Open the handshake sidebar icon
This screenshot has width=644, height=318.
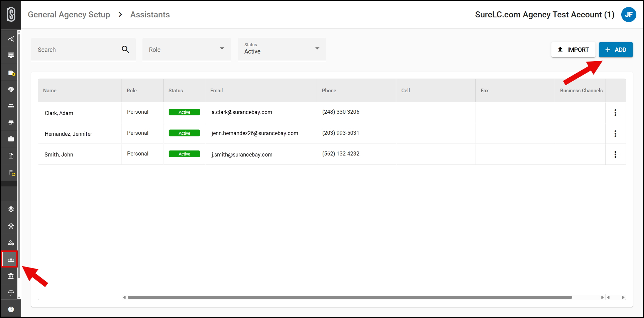(x=11, y=89)
